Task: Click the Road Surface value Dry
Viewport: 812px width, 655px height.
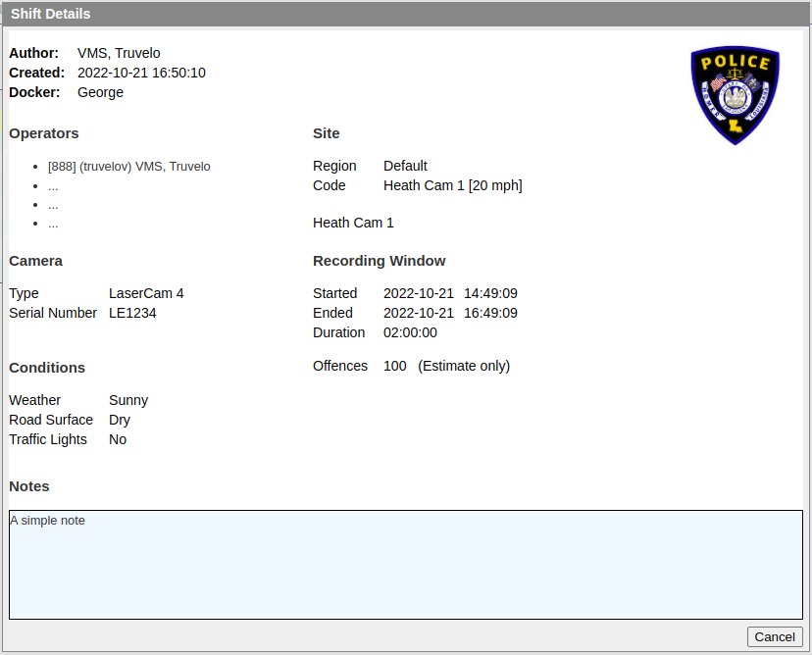Action: 120,420
